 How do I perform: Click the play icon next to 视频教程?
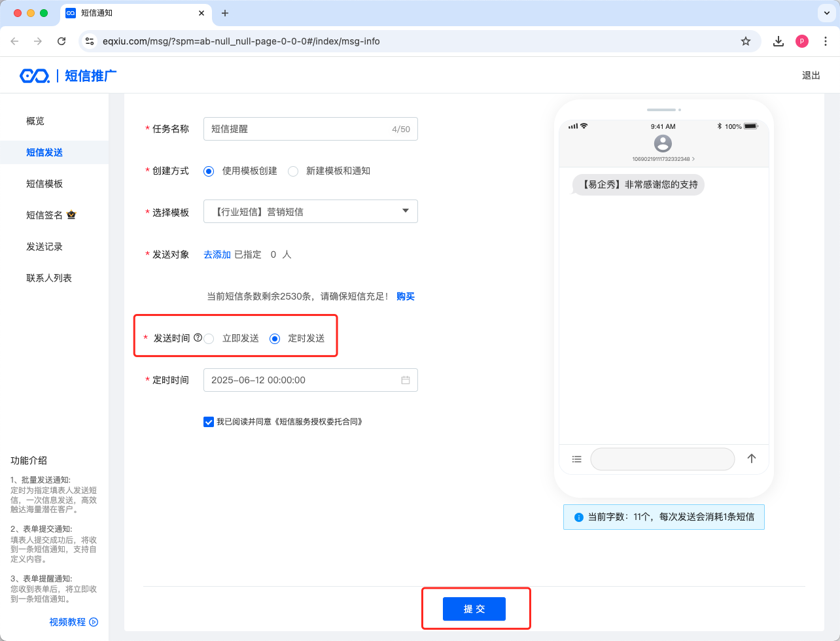[94, 622]
